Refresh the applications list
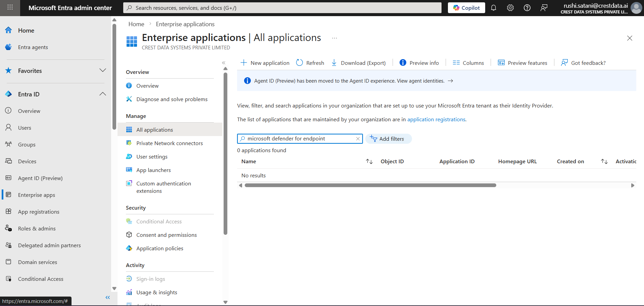This screenshot has height=306, width=644. point(310,63)
